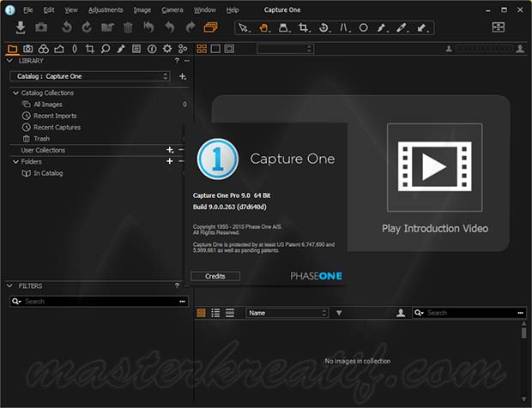Open the Window menu
Image resolution: width=532 pixels, height=408 pixels.
(x=204, y=10)
